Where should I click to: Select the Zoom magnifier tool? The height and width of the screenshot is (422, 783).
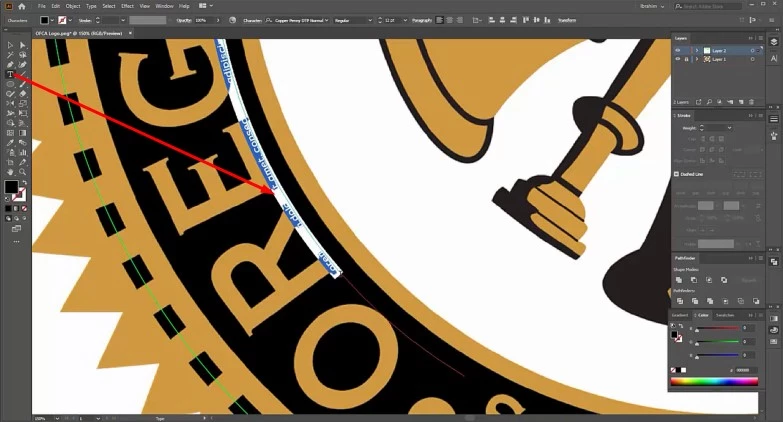(x=22, y=172)
